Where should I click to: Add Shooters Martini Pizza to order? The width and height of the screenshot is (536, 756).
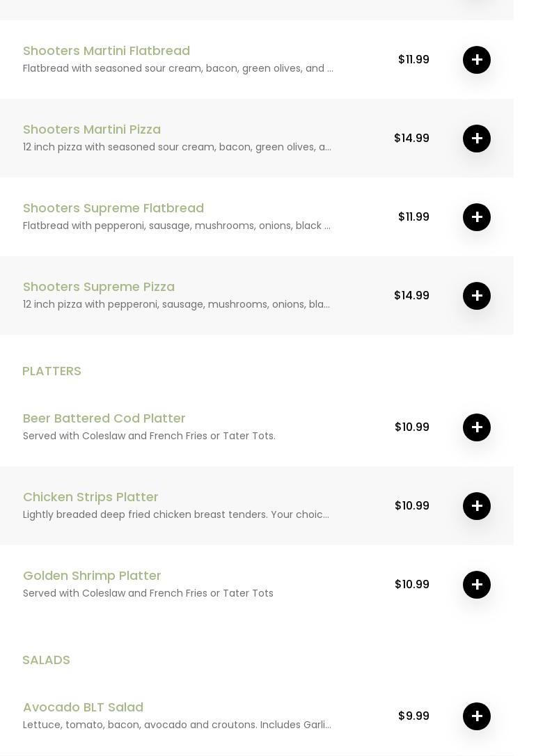coord(477,139)
